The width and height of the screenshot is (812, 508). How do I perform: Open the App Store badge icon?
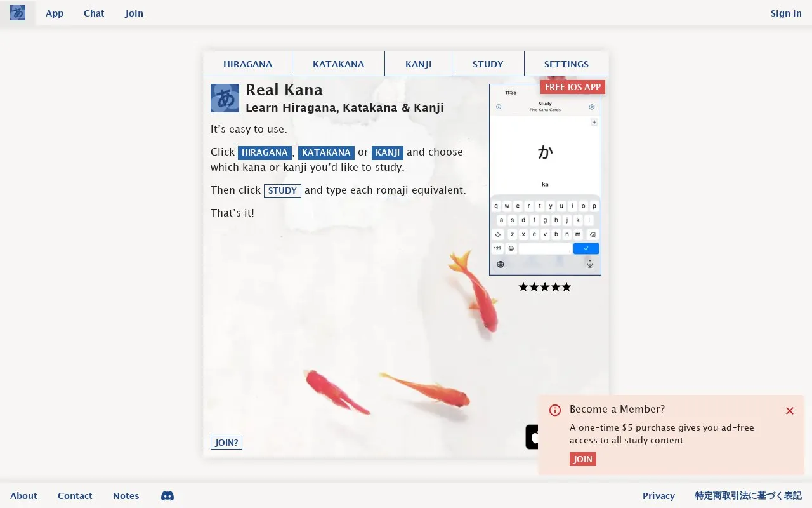532,437
